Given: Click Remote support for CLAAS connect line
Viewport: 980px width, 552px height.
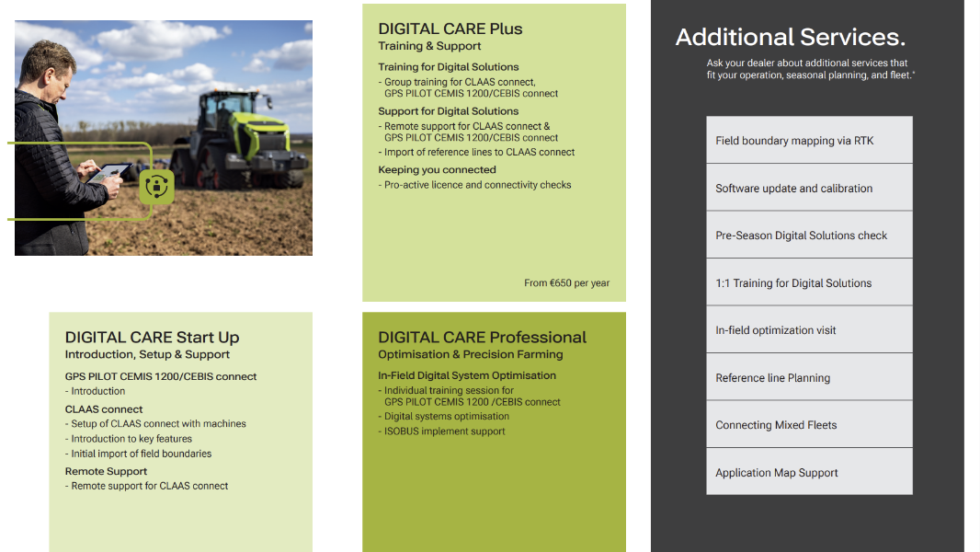Looking at the screenshot, I should [x=147, y=487].
